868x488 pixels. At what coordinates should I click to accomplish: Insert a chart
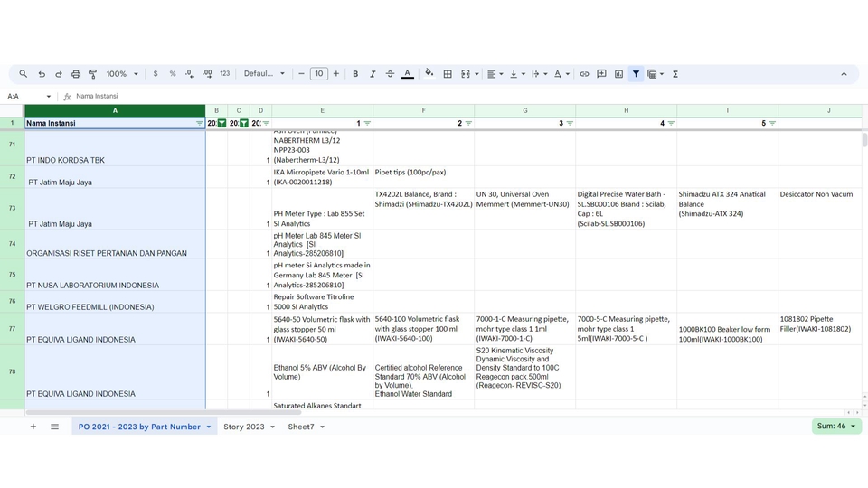pyautogui.click(x=618, y=73)
